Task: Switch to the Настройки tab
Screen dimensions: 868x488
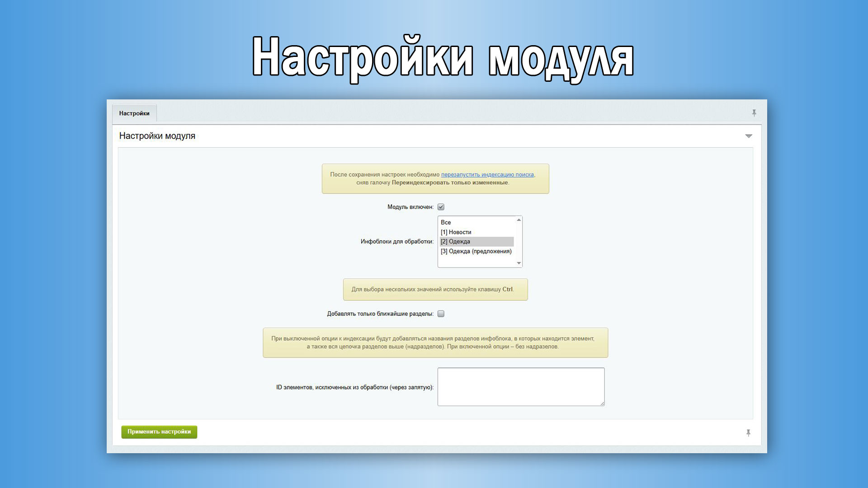Action: 134,113
